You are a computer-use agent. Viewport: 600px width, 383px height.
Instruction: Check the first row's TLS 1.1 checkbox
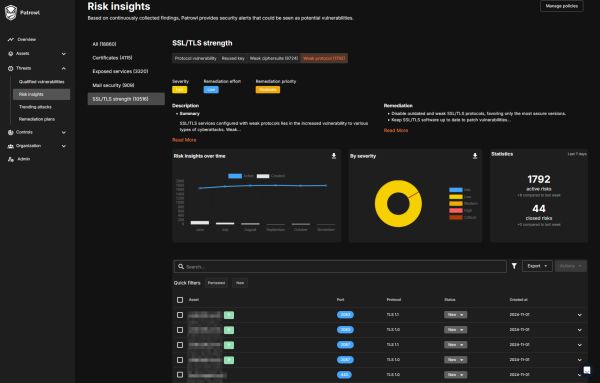pos(180,315)
